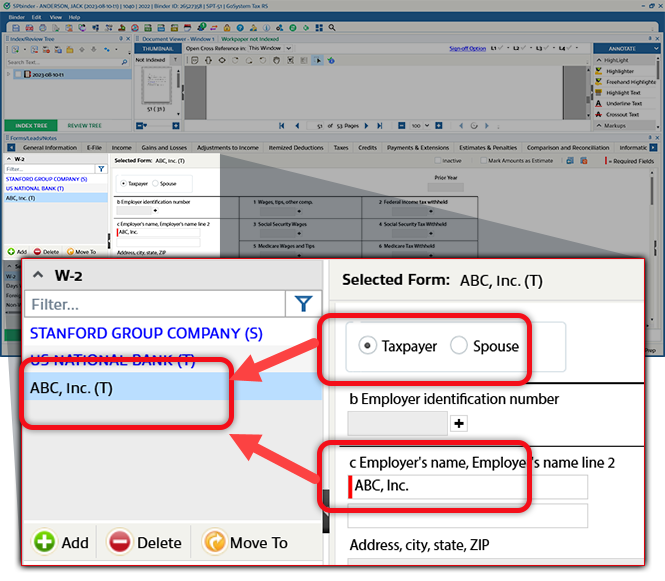Tick the Inactive checkbox
Screen dimensions: 665x581
438,161
